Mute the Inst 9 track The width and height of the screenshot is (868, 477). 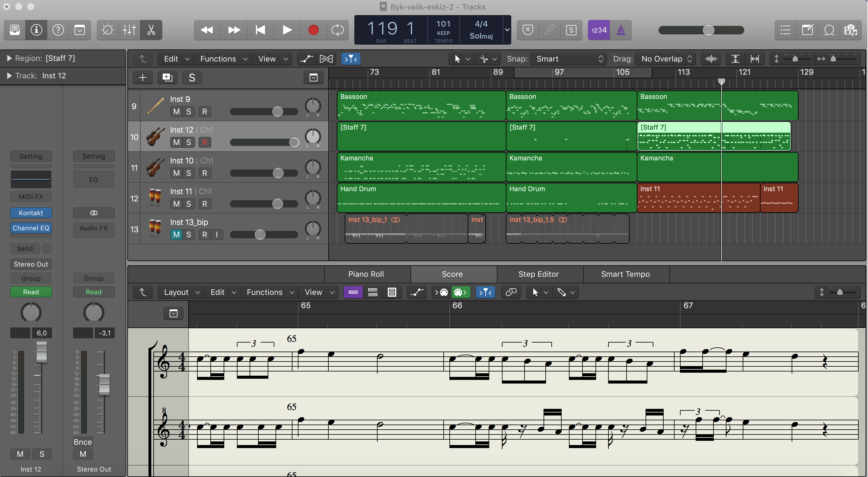(x=176, y=112)
